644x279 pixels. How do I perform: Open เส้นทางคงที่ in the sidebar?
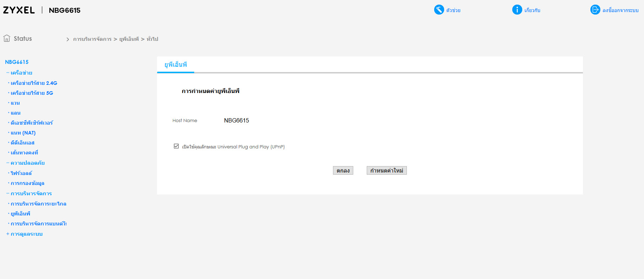click(x=24, y=153)
